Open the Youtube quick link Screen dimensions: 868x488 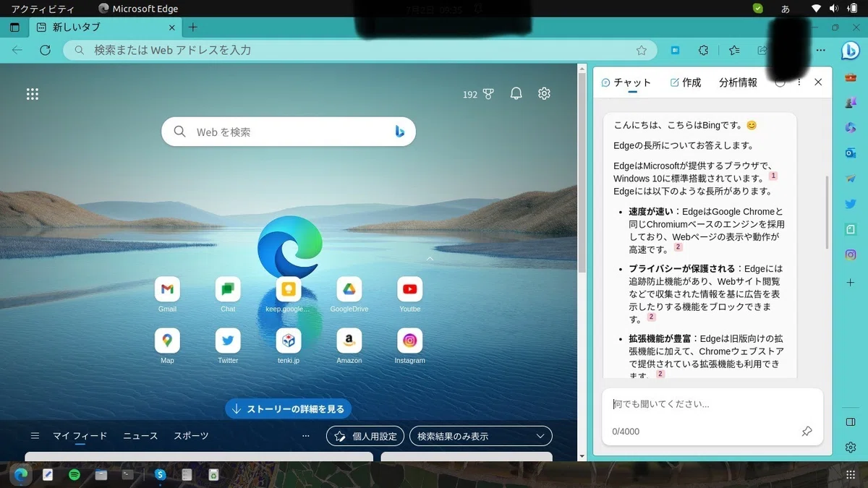410,289
